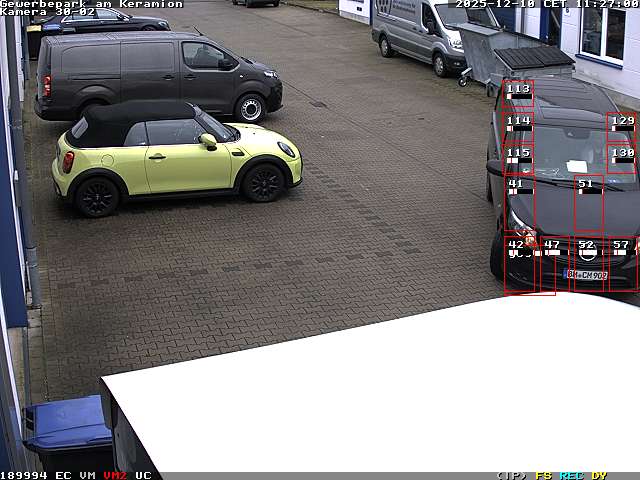Click the yellow DY status indicator
The height and width of the screenshot is (480, 640).
click(x=599, y=475)
